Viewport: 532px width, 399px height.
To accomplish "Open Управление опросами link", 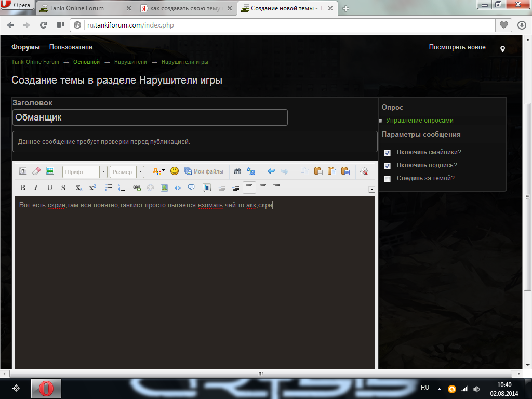I will 420,121.
